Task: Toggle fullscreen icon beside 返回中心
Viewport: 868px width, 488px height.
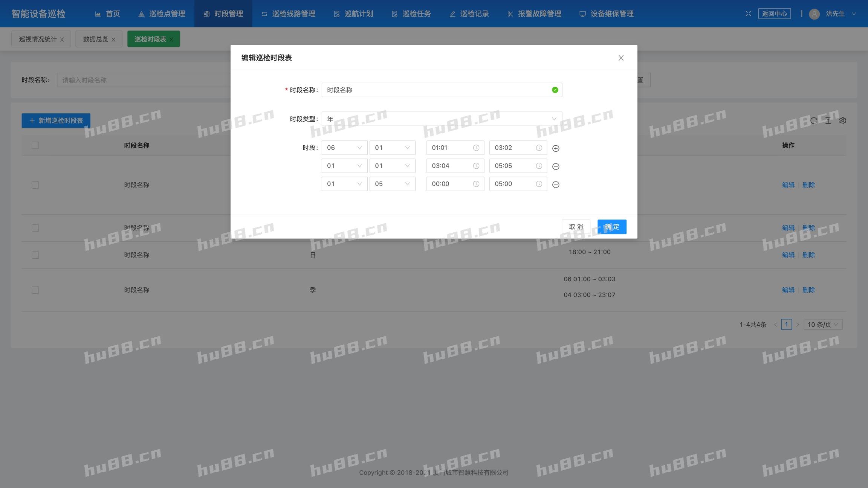Action: tap(748, 14)
